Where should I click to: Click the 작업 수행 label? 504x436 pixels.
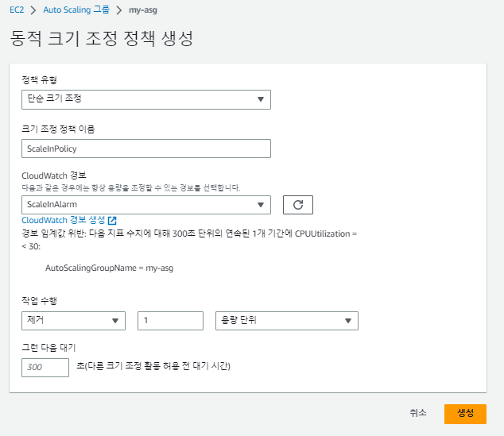tap(39, 300)
